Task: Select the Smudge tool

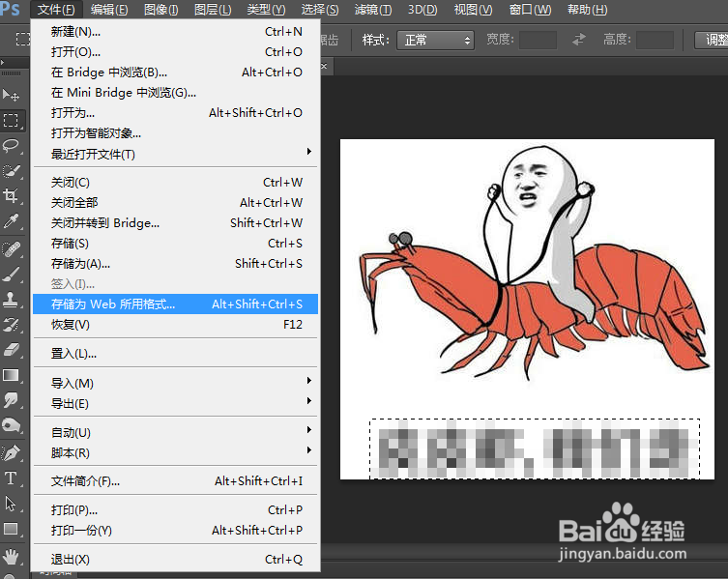Action: [x=12, y=400]
